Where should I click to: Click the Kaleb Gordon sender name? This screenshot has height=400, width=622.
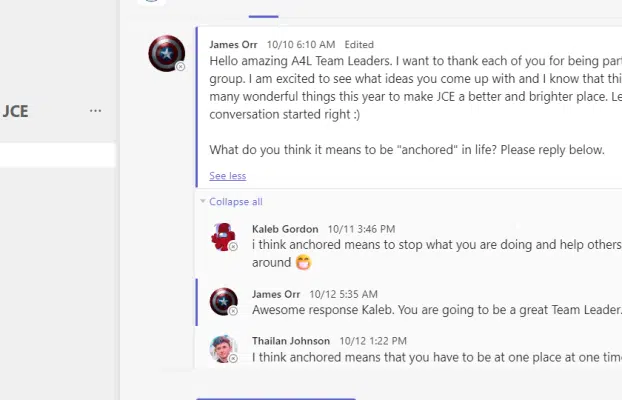click(285, 229)
